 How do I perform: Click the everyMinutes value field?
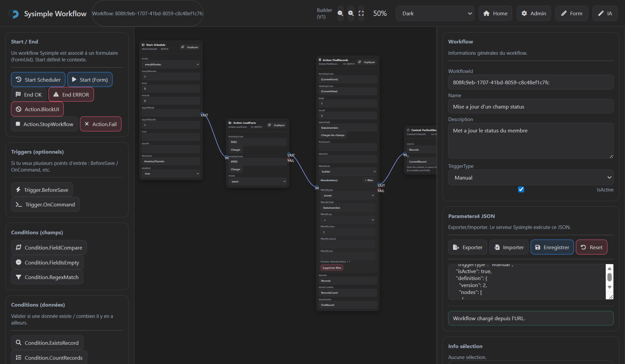pos(171,77)
